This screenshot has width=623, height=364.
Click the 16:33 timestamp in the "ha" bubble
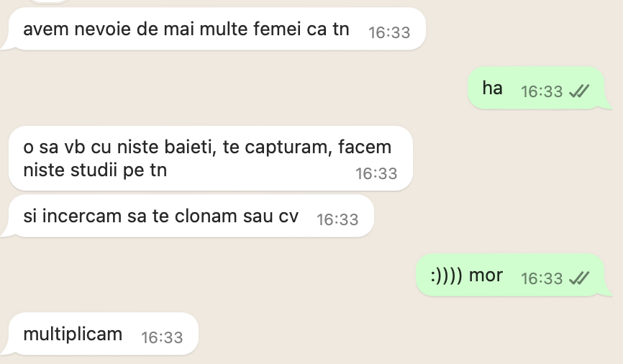[541, 91]
